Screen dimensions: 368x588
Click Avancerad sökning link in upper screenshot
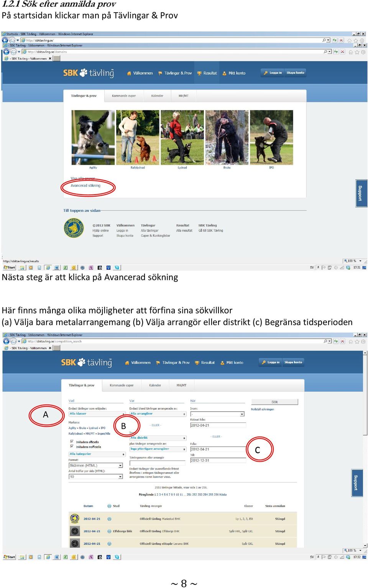[85, 186]
